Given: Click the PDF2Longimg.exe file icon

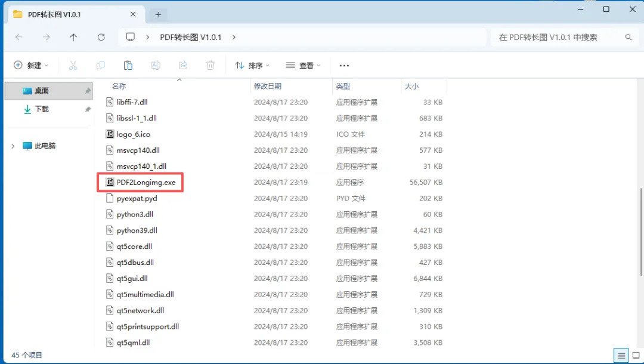Looking at the screenshot, I should coord(110,182).
